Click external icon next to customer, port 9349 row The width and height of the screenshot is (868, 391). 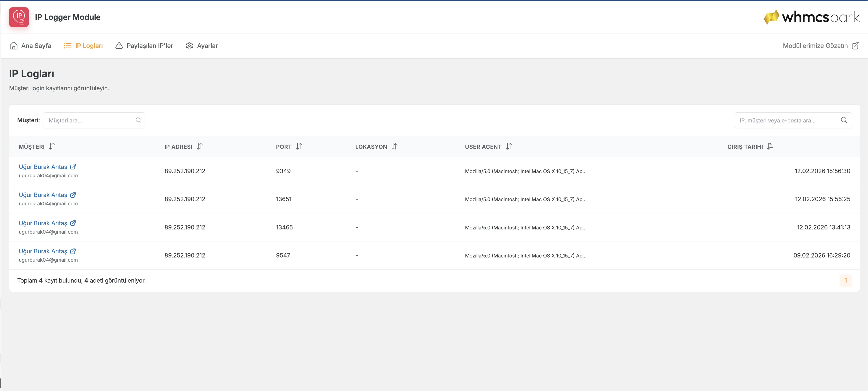73,166
